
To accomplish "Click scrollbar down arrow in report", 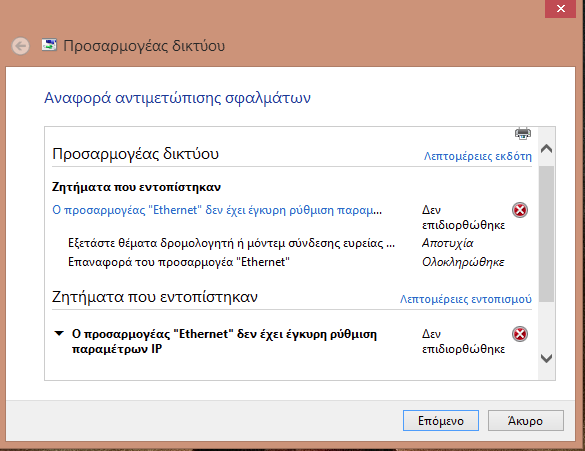I will [547, 358].
